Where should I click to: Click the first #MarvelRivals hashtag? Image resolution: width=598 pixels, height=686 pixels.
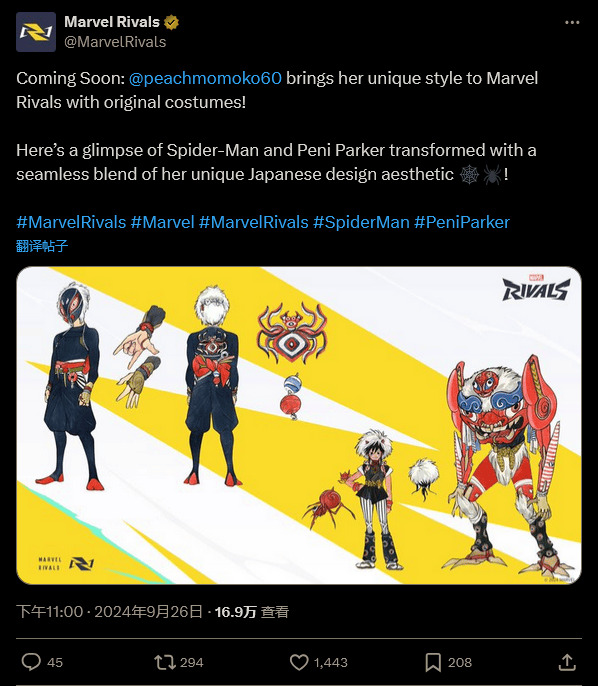pos(71,222)
